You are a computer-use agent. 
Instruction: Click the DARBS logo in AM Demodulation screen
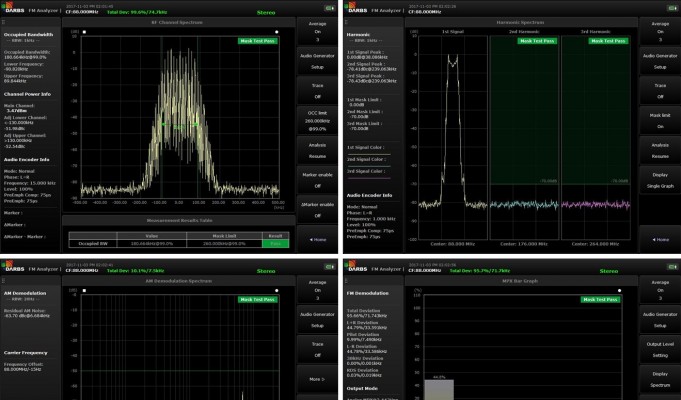13,267
